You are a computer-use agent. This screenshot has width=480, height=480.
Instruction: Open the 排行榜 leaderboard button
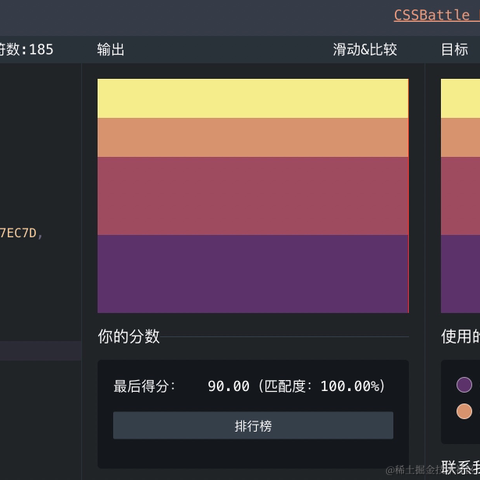(x=253, y=425)
